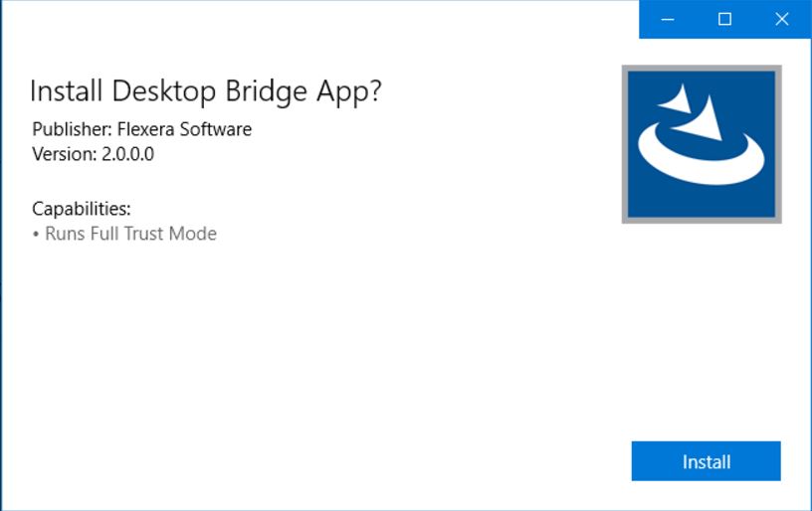This screenshot has width=812, height=511.
Task: Click the "Version" label word
Action: (x=62, y=154)
